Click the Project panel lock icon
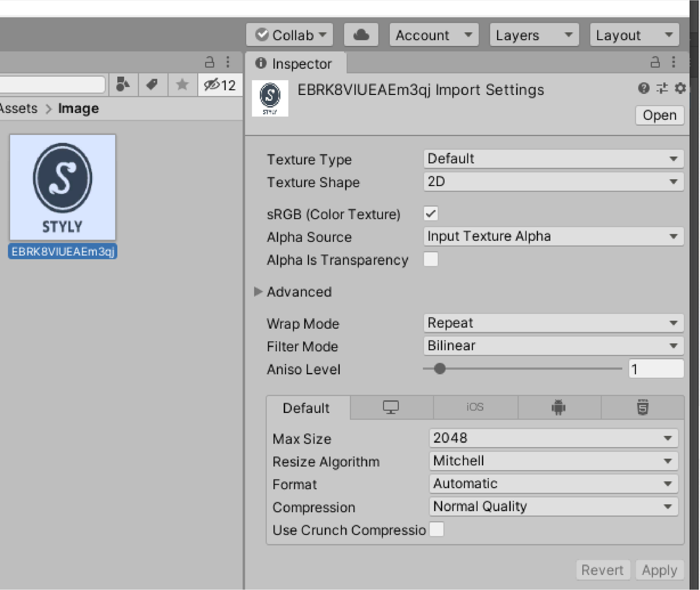700x590 pixels. pyautogui.click(x=209, y=62)
